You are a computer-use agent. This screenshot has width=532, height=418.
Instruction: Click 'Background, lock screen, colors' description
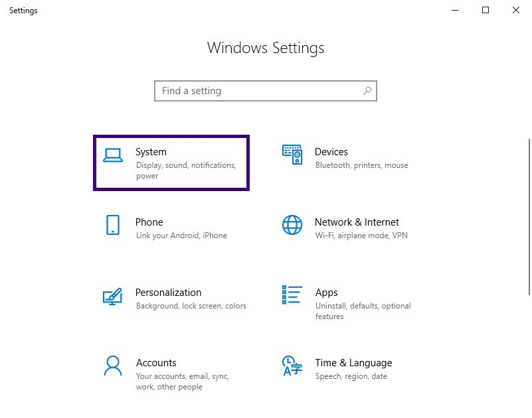(x=191, y=306)
